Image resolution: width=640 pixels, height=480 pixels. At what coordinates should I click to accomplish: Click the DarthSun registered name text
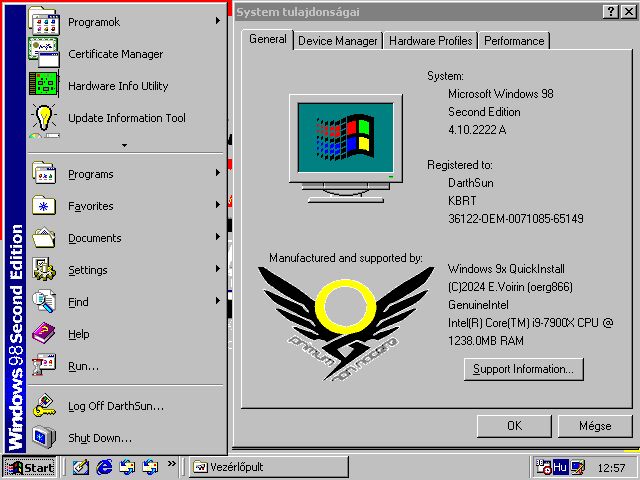coord(471,183)
